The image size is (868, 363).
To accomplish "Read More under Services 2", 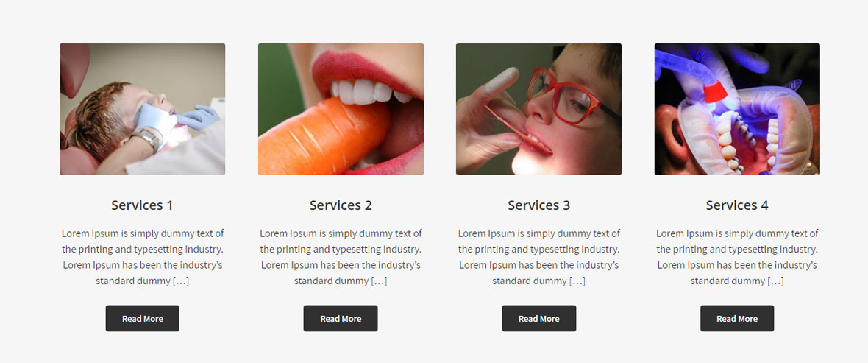I will (341, 319).
